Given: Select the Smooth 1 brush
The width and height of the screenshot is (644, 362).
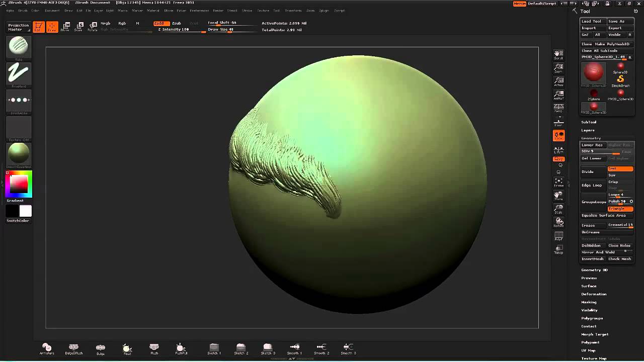Looking at the screenshot, I should (x=294, y=349).
